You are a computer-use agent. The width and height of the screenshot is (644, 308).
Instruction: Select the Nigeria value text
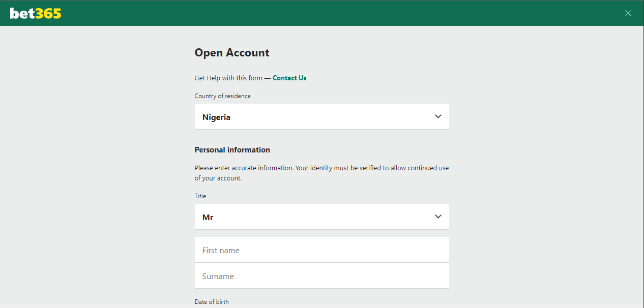[x=216, y=117]
